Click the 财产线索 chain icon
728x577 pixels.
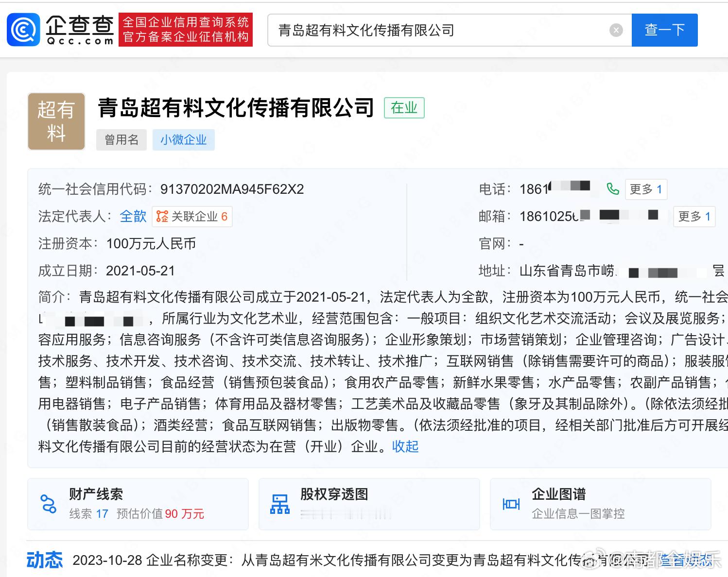49,504
